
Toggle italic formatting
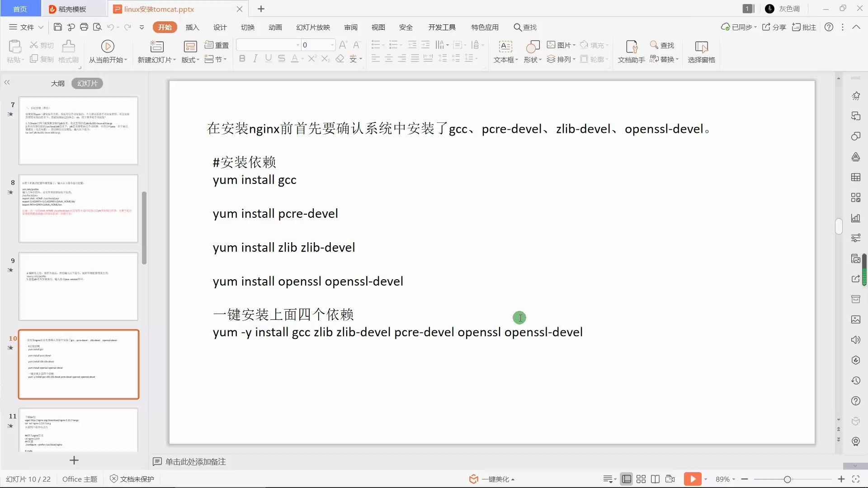click(255, 58)
